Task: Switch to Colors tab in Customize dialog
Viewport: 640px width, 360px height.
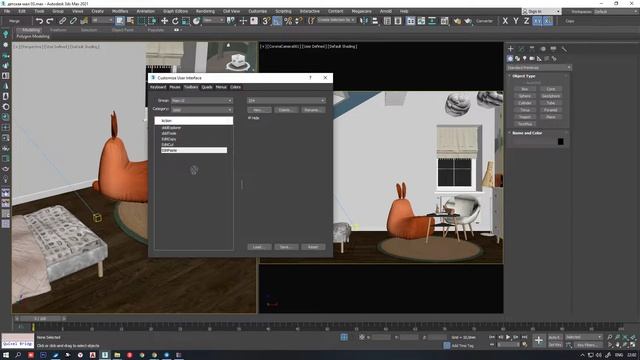Action: (236, 87)
